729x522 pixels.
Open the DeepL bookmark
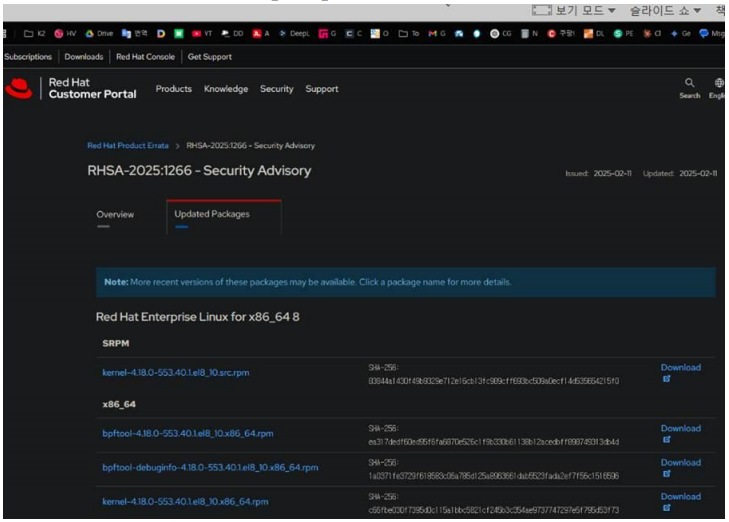[x=294, y=33]
